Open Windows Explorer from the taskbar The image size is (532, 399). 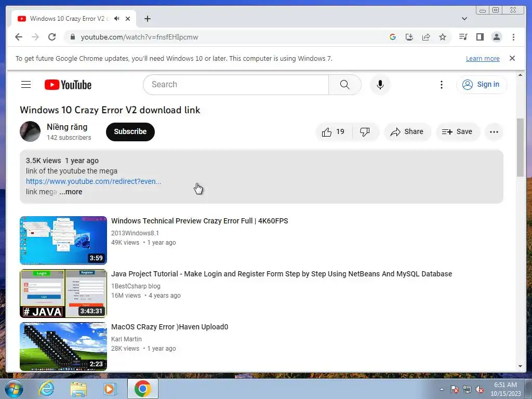point(78,389)
